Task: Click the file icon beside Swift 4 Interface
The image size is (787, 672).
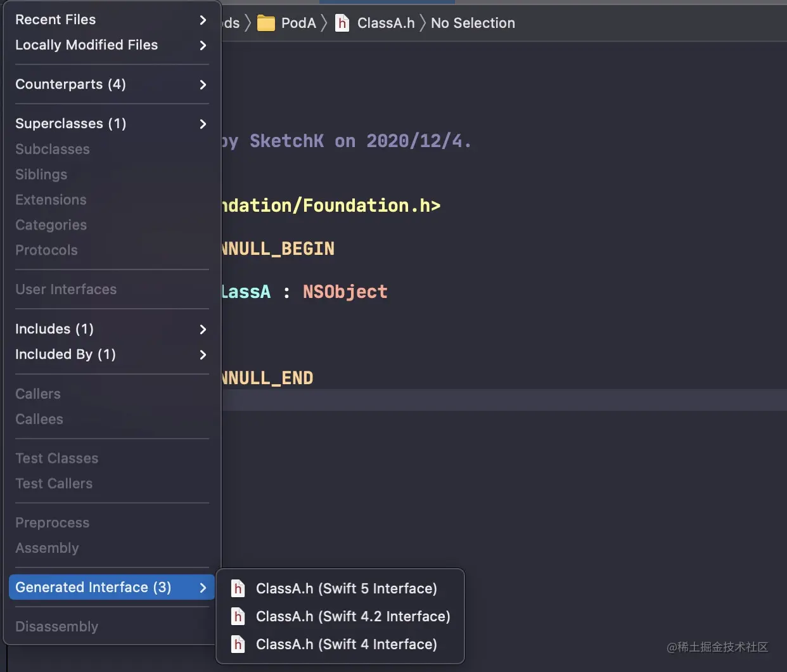Action: tap(238, 644)
